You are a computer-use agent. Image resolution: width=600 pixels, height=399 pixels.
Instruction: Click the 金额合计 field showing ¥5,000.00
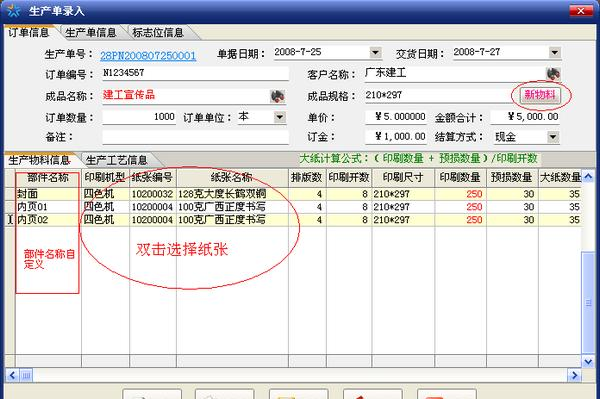click(525, 117)
